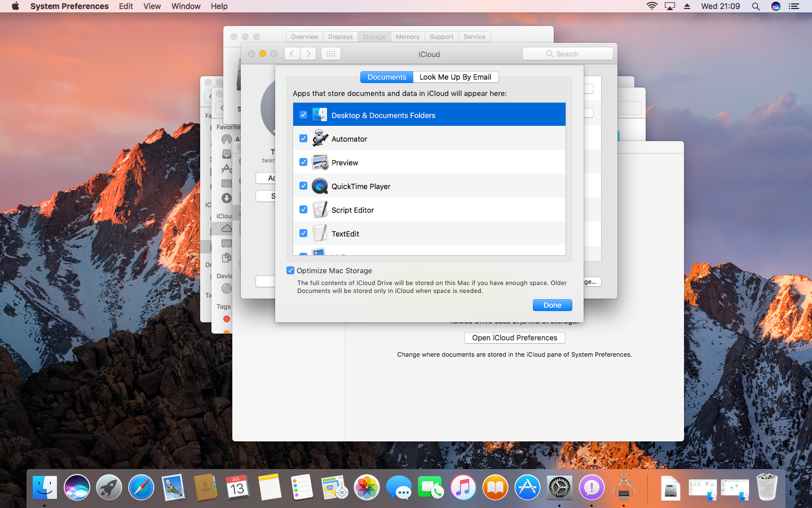Open System Information from the Dock

point(624,488)
